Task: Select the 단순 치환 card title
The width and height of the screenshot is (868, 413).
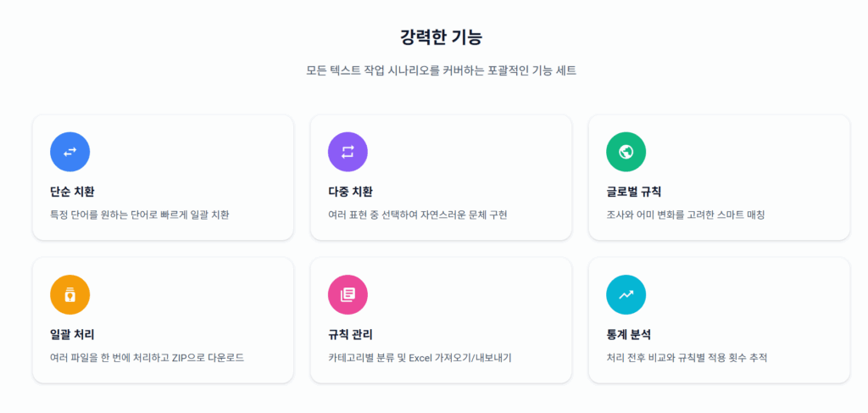Action: [78, 192]
